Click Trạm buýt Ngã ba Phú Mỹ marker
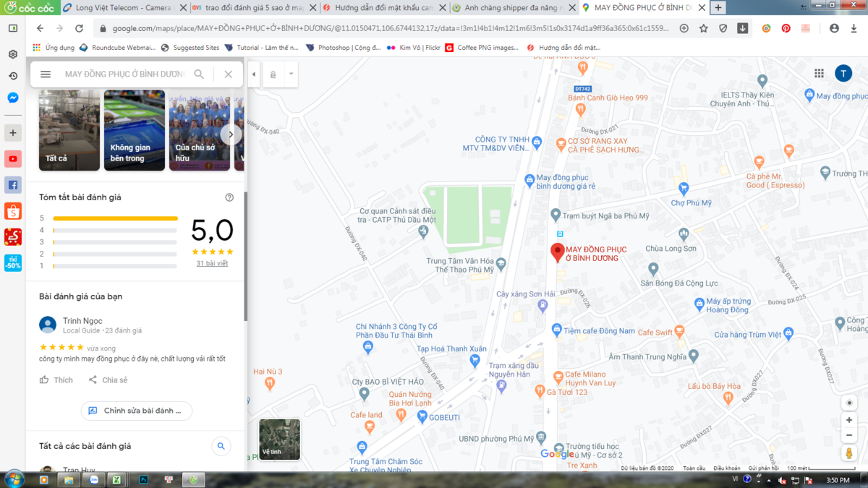Viewport: 868px width, 488px height. pos(556,215)
